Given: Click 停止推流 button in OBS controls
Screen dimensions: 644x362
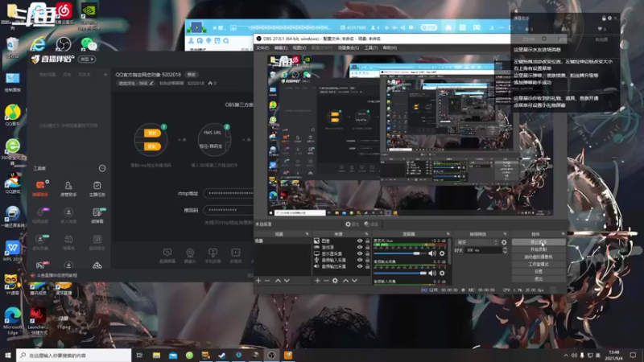Looking at the screenshot, I should [539, 242].
